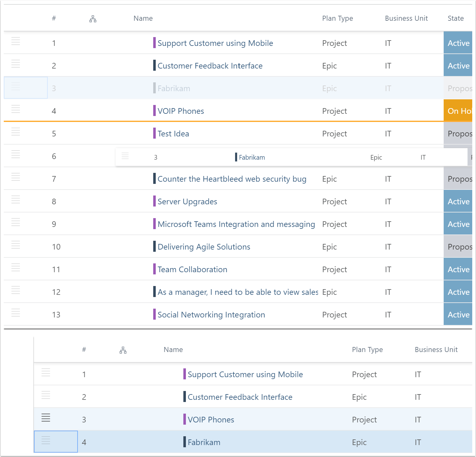476x457 pixels.
Task: Open Support Customer using Mobile in top table
Action: (x=215, y=43)
